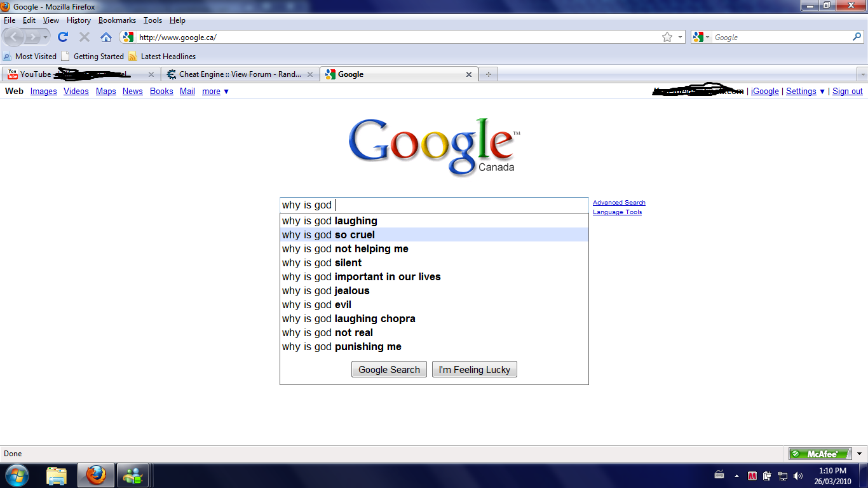Viewport: 868px width, 488px height.
Task: Show hidden tray icons
Action: pos(737,475)
